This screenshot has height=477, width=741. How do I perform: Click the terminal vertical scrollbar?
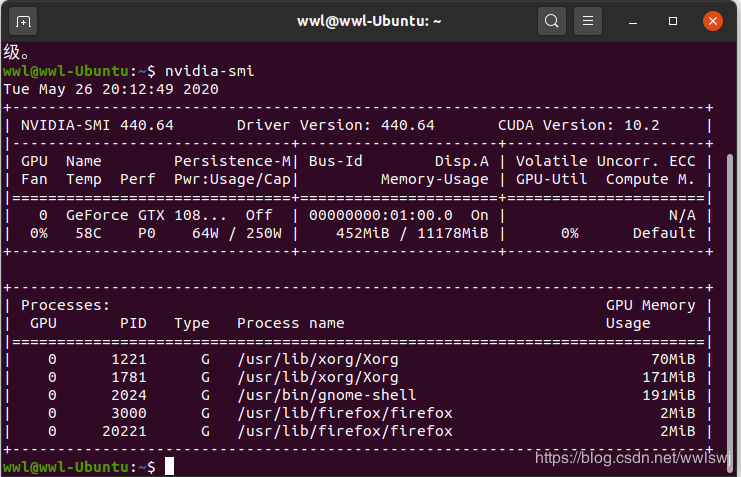point(730,300)
